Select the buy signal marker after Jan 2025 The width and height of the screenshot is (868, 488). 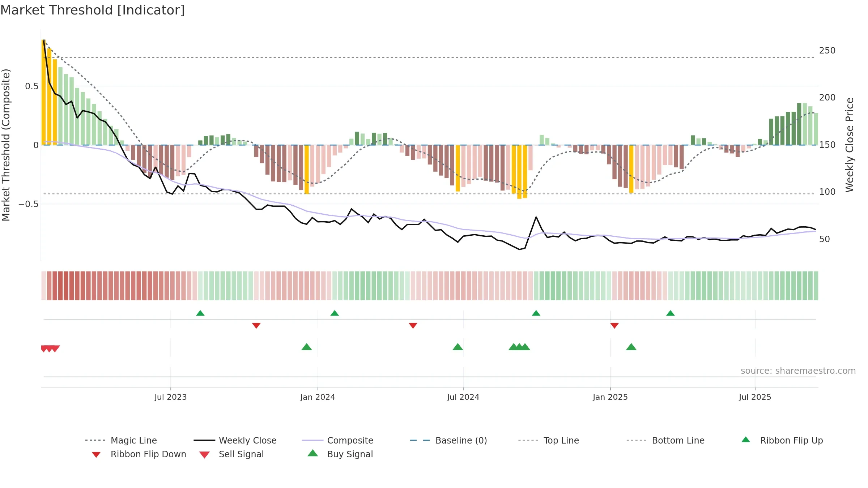click(x=631, y=347)
